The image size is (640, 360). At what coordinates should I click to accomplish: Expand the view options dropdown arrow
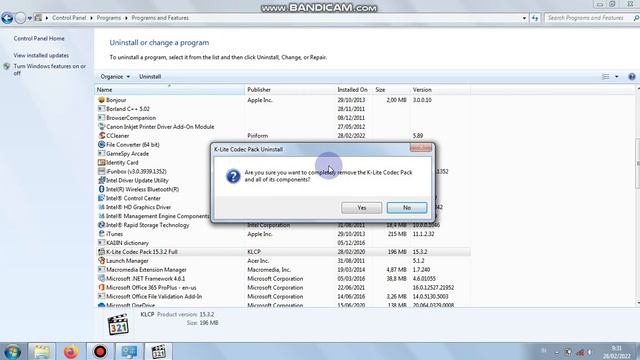[x=616, y=76]
